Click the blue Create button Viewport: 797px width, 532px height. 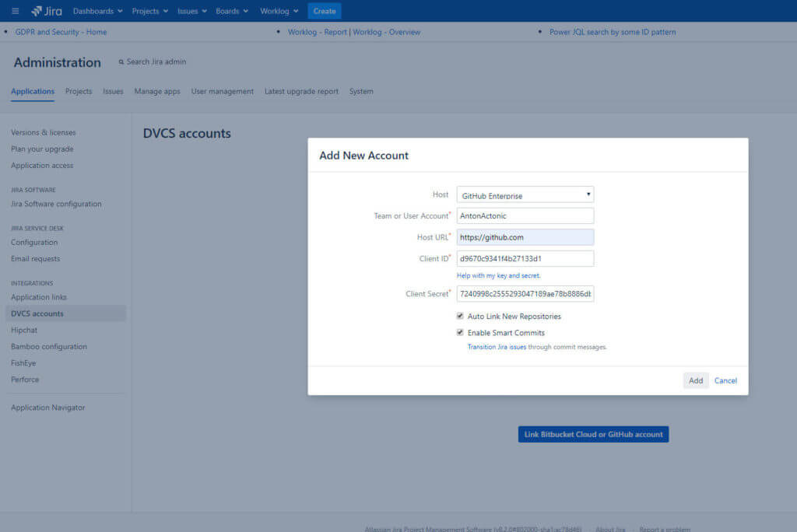click(x=325, y=11)
